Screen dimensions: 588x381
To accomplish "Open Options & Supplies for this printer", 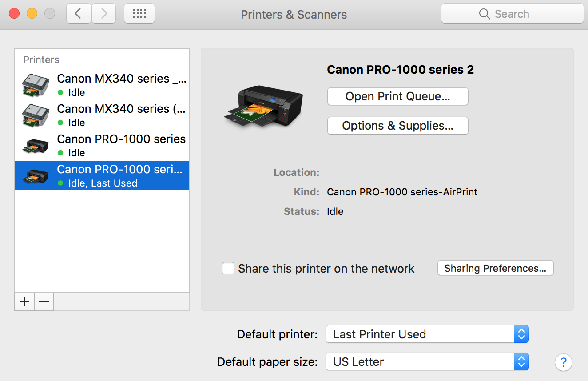I will 397,126.
